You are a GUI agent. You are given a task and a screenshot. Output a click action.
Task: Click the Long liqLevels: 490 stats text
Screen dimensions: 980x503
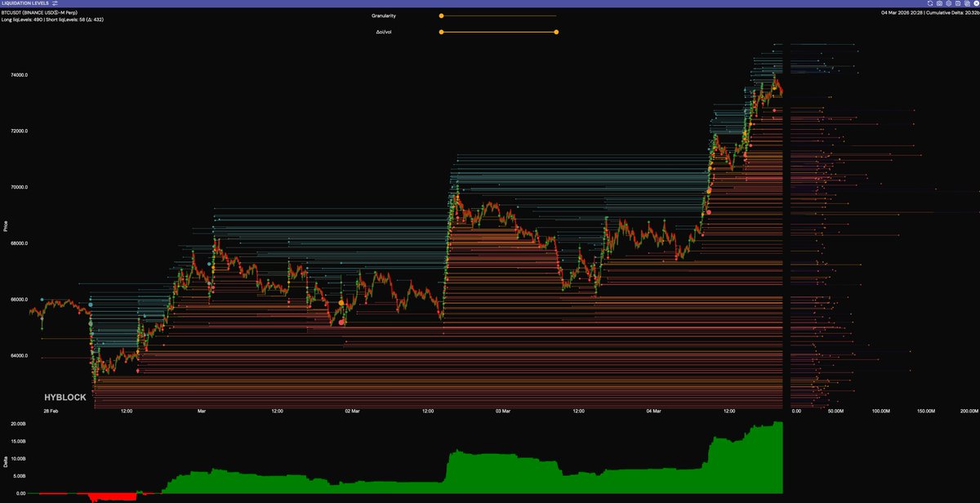tap(52, 19)
